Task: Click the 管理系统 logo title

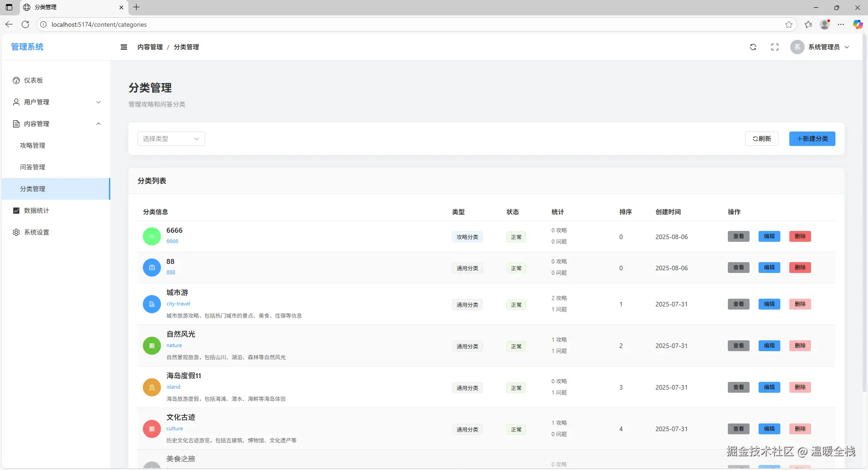Action: click(x=27, y=47)
